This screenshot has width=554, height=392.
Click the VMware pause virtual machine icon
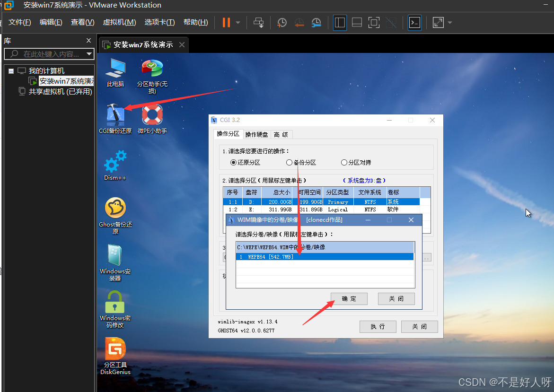226,23
